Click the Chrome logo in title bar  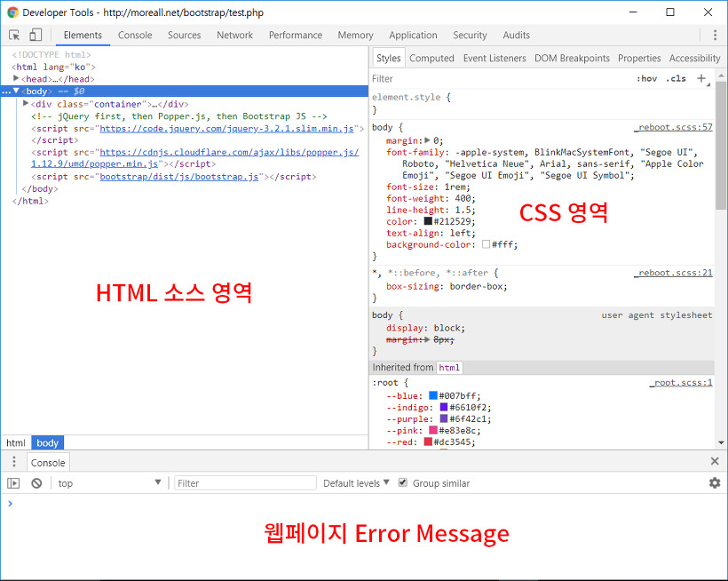(12, 12)
